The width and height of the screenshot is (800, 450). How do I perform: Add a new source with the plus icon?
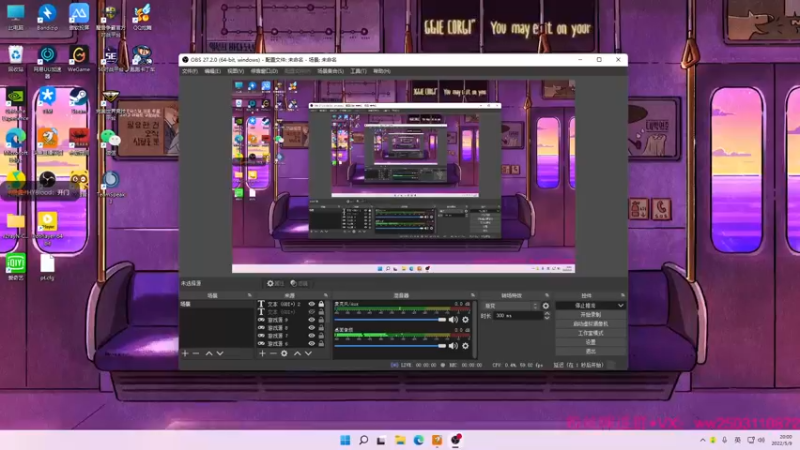(x=262, y=353)
